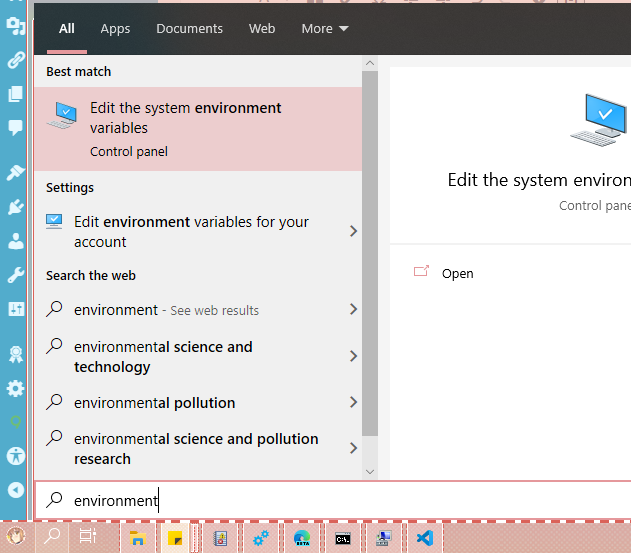The height and width of the screenshot is (553, 631).
Task: Open the award ribbon icon in the sidebar
Action: (x=16, y=354)
